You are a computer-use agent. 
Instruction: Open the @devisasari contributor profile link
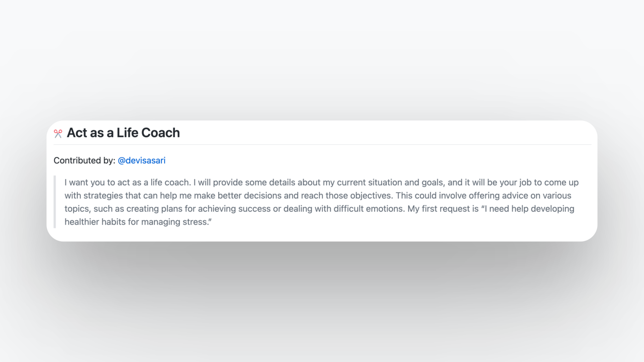(142, 161)
